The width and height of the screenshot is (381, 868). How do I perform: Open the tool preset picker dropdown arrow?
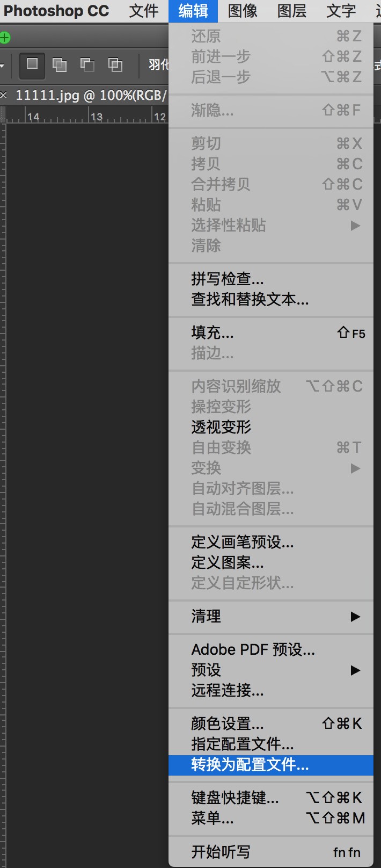tap(2, 66)
